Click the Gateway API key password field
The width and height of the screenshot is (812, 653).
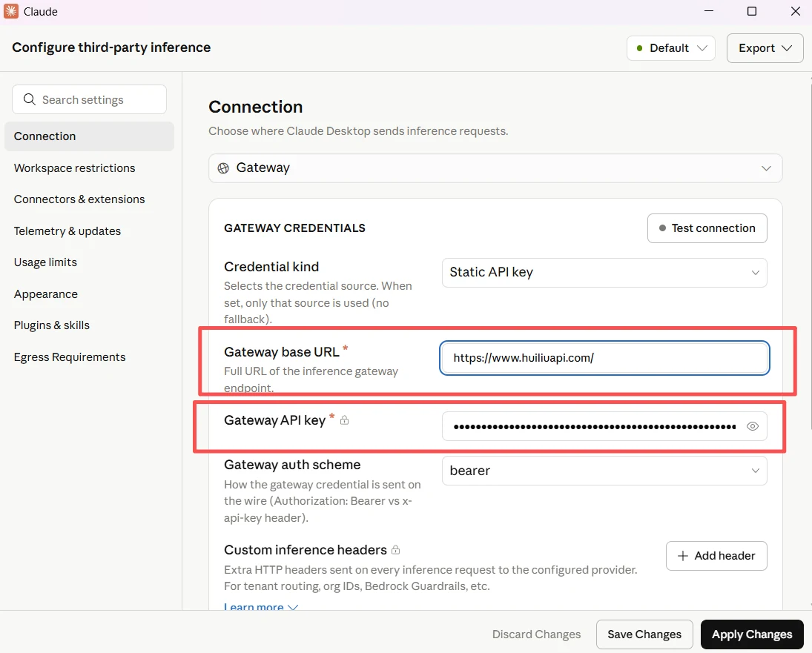click(604, 426)
